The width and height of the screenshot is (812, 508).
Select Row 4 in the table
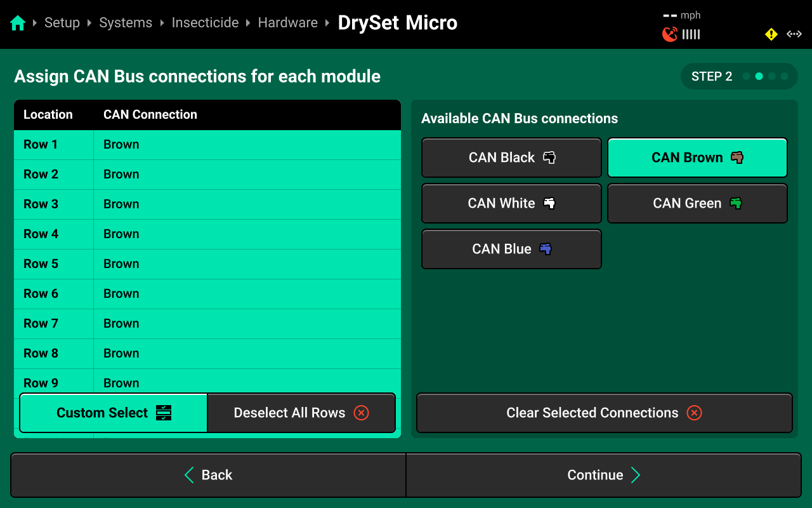[207, 234]
